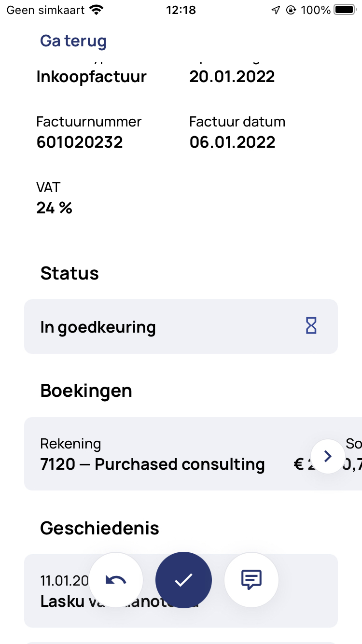Viewport: 362px width, 644px height.
Task: Select the invoice number 601020232
Action: coord(80,142)
